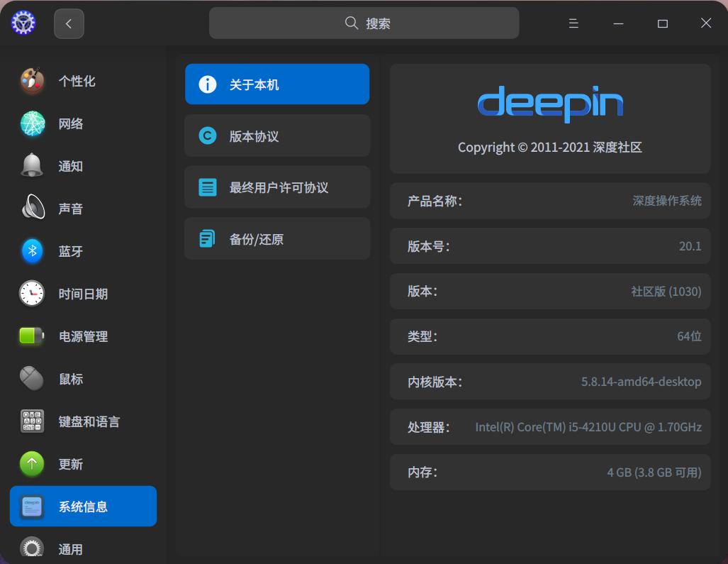Image resolution: width=728 pixels, height=564 pixels.
Task: Click the memory value 4 GB (3.8 GB 可用)
Action: click(654, 472)
